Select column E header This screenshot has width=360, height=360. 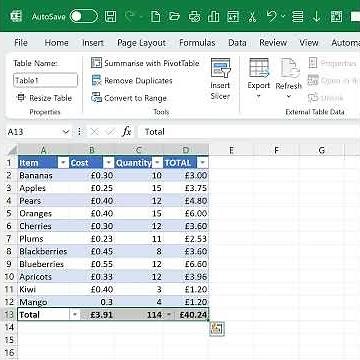[x=231, y=150]
